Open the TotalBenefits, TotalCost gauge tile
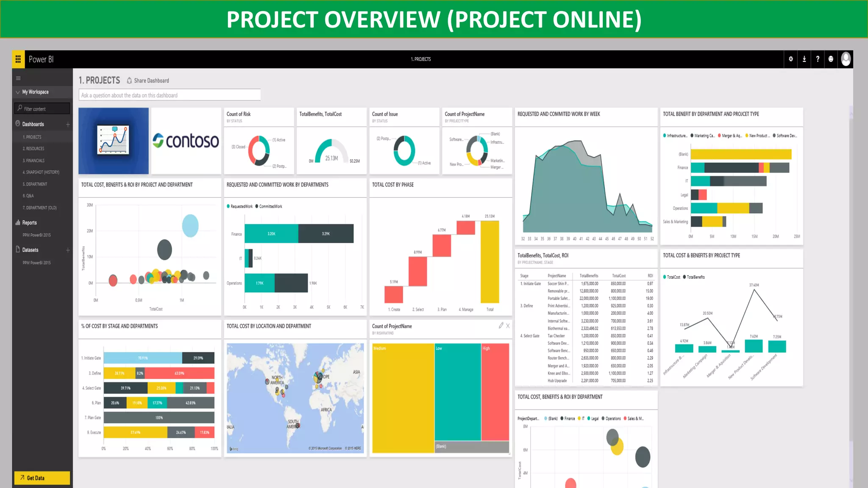The image size is (868, 488). pyautogui.click(x=331, y=141)
